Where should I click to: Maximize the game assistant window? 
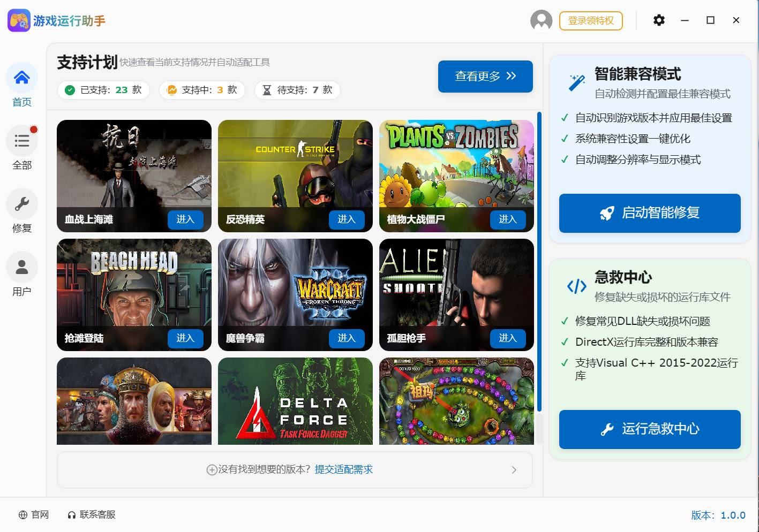click(x=710, y=20)
